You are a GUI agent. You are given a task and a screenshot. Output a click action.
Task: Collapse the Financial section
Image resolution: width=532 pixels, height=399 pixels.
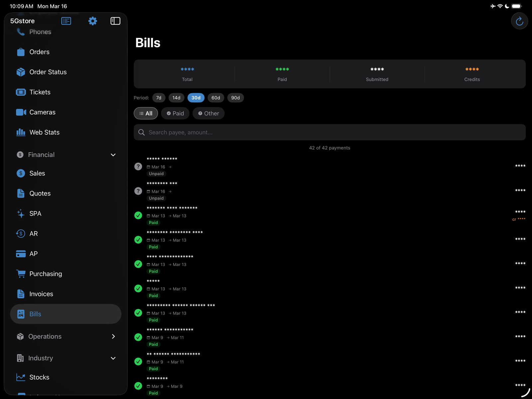[113, 155]
